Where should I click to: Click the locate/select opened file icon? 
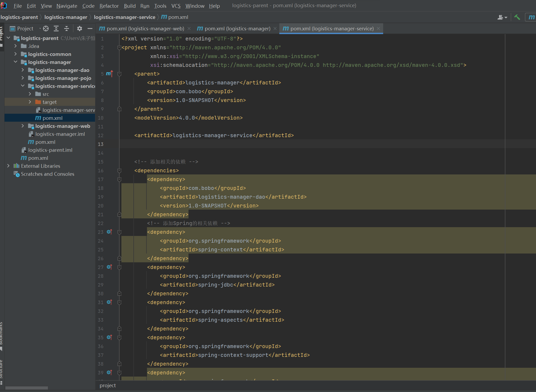[46, 28]
